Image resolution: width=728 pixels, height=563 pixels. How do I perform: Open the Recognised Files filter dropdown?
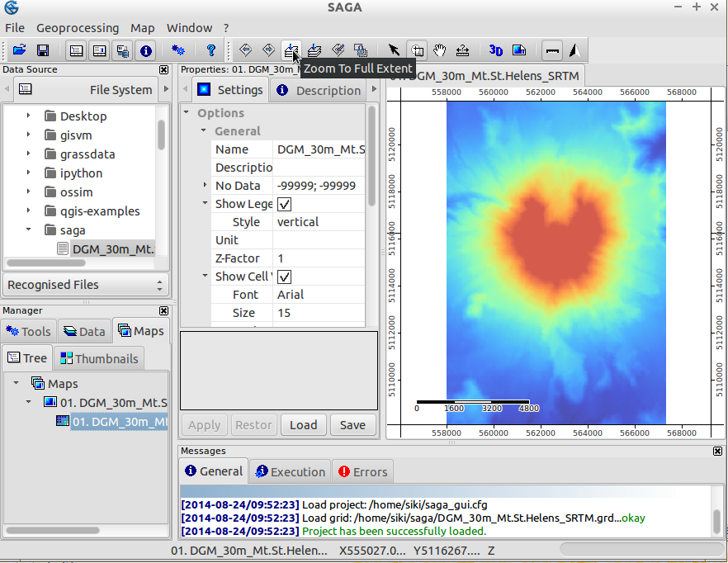[86, 285]
